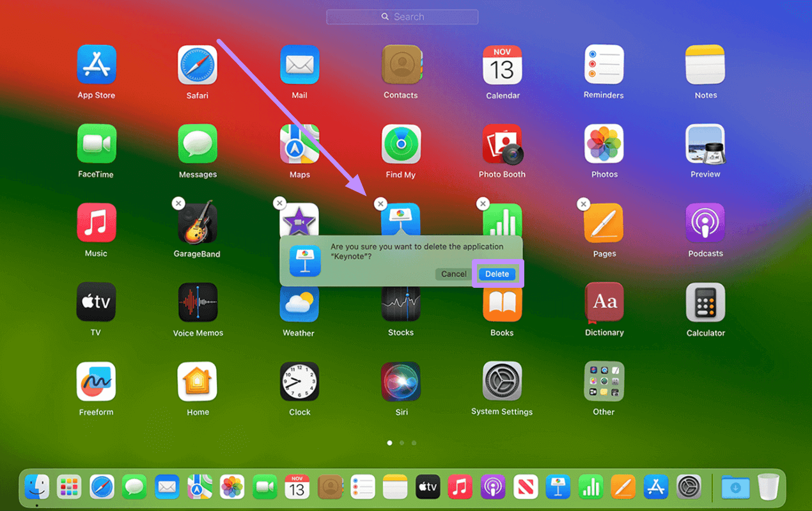Launch Safari from Launchpad grid
The width and height of the screenshot is (812, 511).
[198, 65]
